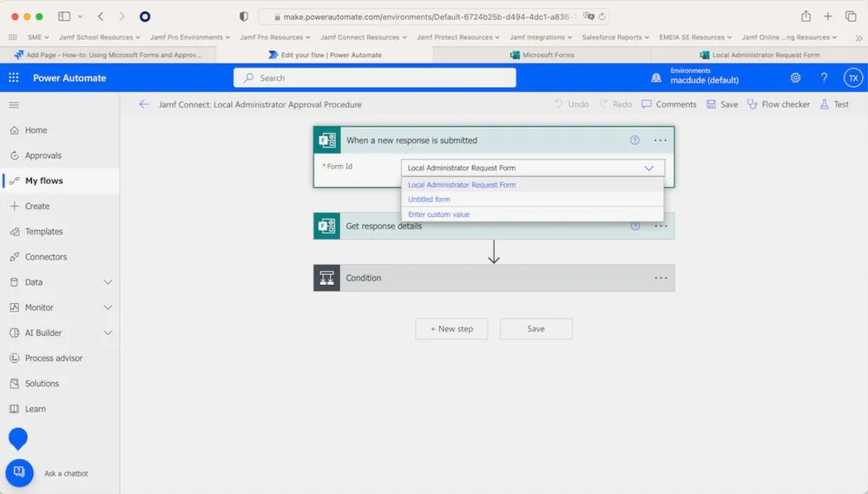Click the Ask a chatbot icon

click(x=19, y=472)
